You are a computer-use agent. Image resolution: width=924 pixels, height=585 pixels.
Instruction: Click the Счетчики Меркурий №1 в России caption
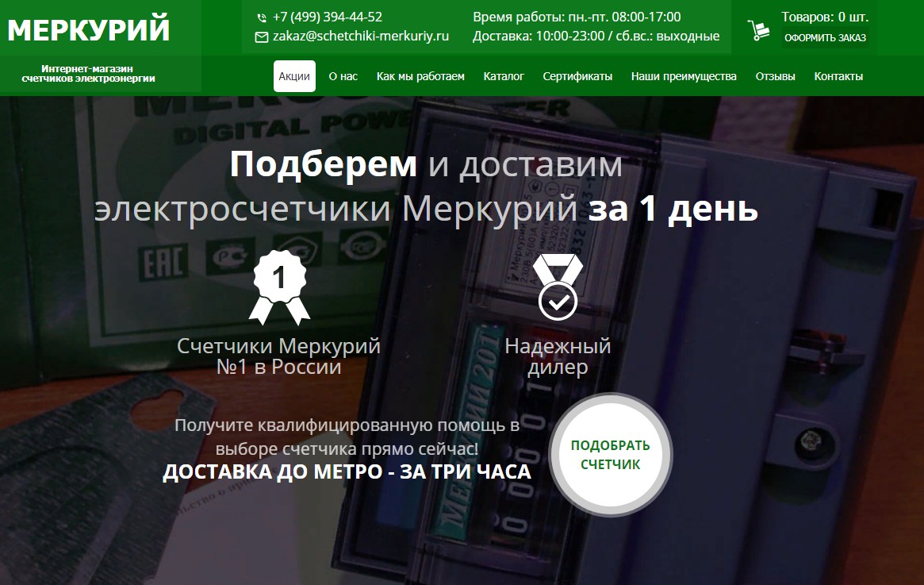point(278,356)
